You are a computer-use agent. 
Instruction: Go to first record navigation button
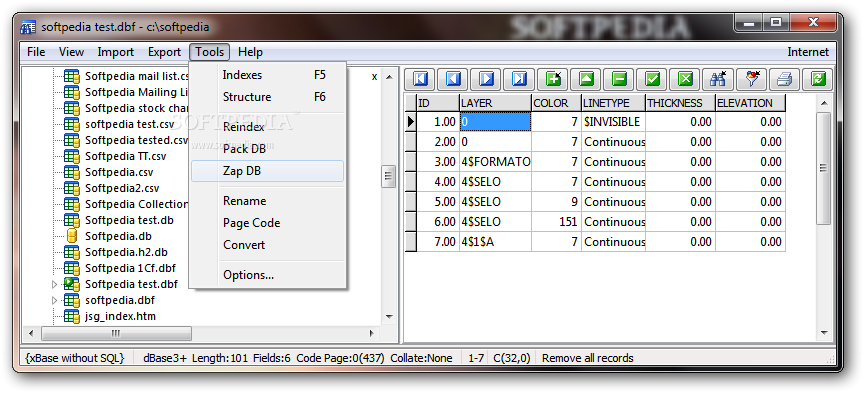(x=420, y=79)
